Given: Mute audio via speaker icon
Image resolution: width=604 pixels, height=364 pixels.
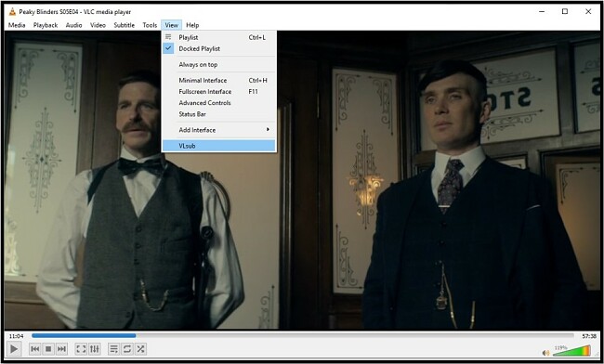Looking at the screenshot, I should 545,353.
